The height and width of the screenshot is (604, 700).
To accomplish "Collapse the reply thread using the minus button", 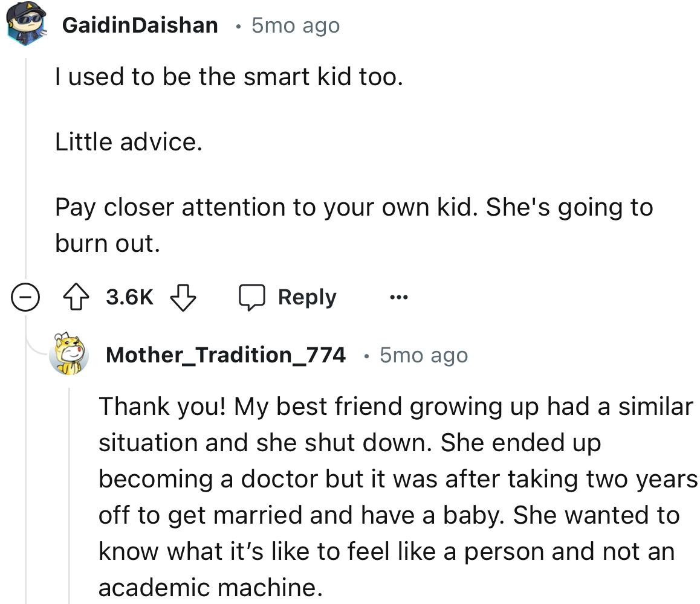I will [25, 297].
